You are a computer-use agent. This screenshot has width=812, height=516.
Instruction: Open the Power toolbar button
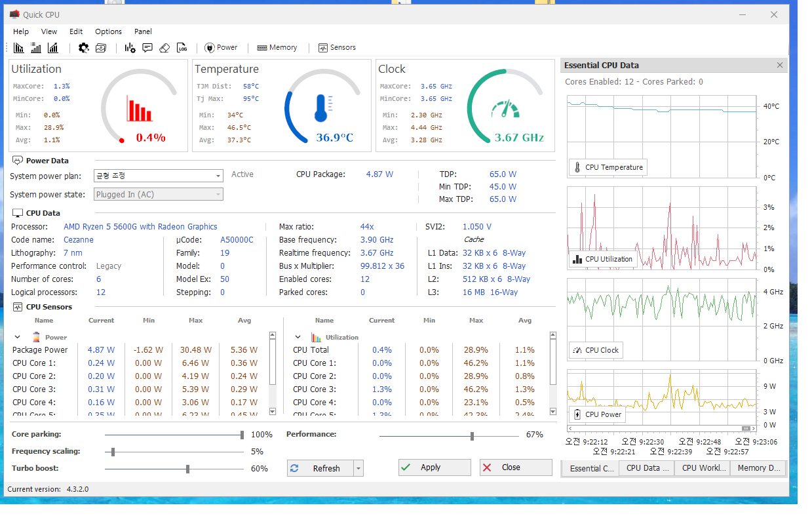[x=222, y=48]
